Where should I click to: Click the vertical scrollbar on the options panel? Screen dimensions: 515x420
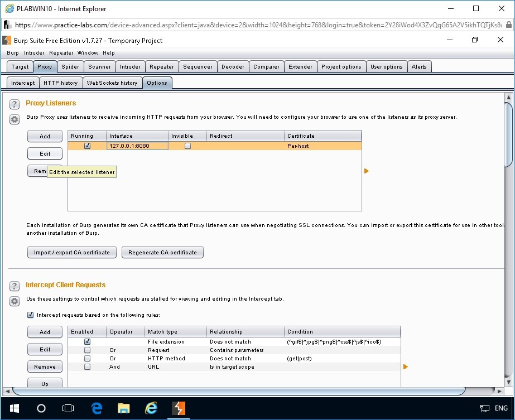click(x=508, y=134)
